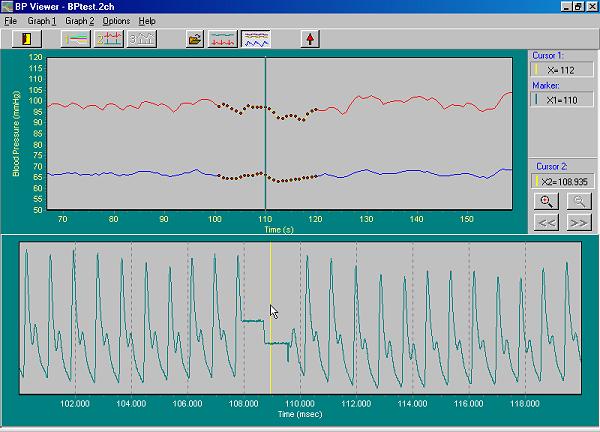Click the graph 3 view toolbar button
The width and height of the screenshot is (600, 432).
click(x=141, y=39)
